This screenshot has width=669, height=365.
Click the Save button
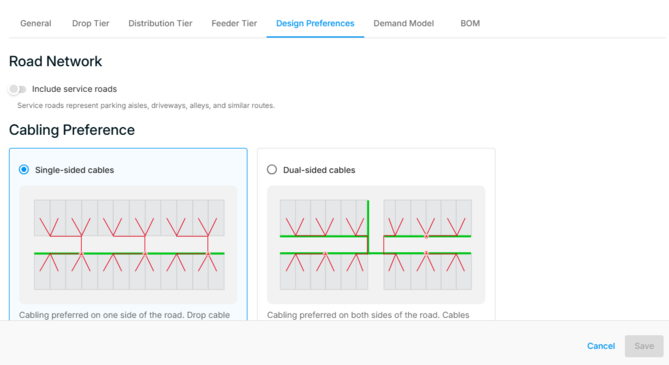click(x=644, y=346)
